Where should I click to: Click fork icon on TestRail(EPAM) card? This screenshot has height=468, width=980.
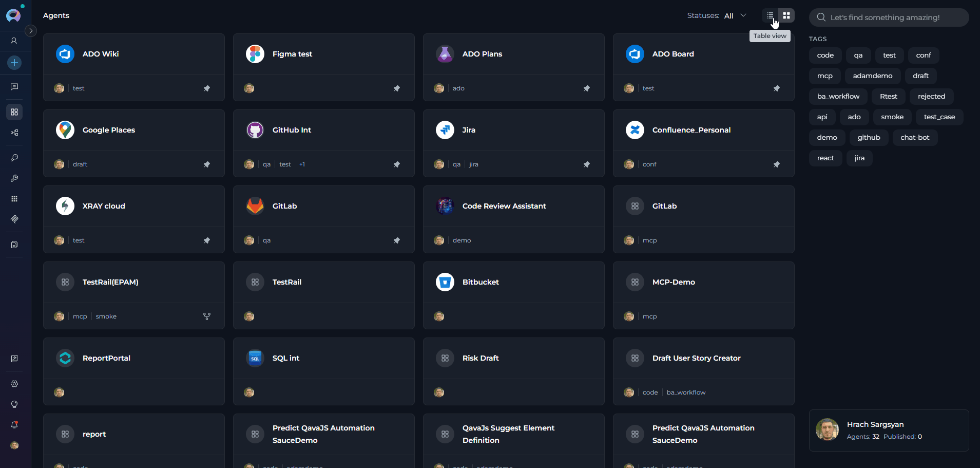tap(207, 316)
